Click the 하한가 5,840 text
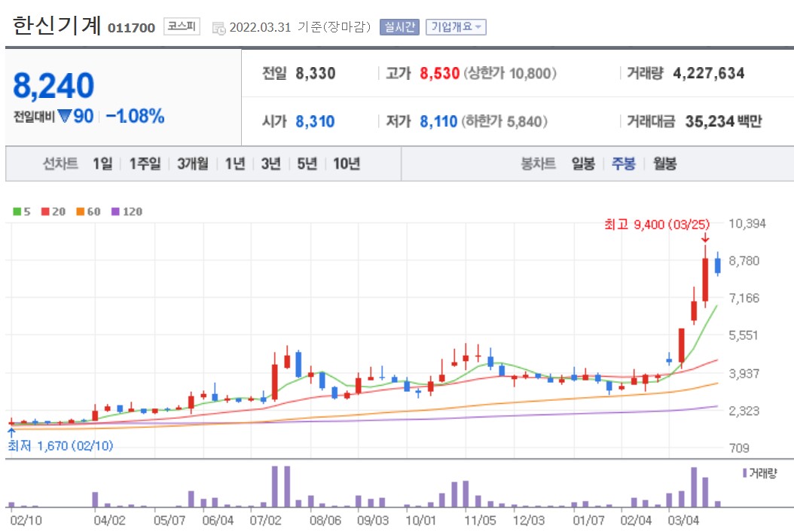Viewport: 794px width, 532px height. [505, 121]
